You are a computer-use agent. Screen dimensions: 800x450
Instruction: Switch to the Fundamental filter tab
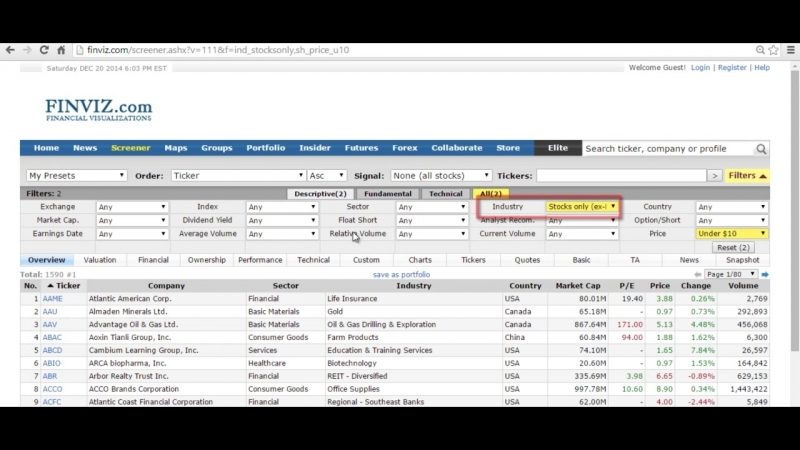pos(388,194)
